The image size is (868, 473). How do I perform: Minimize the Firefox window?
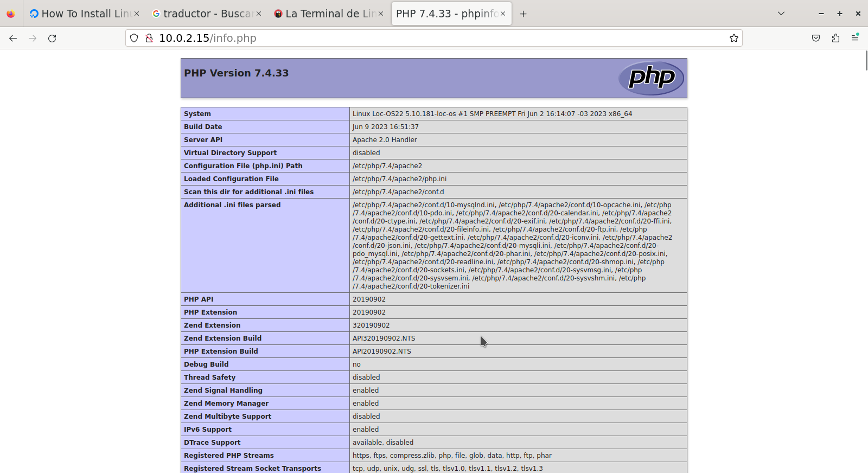(x=821, y=14)
